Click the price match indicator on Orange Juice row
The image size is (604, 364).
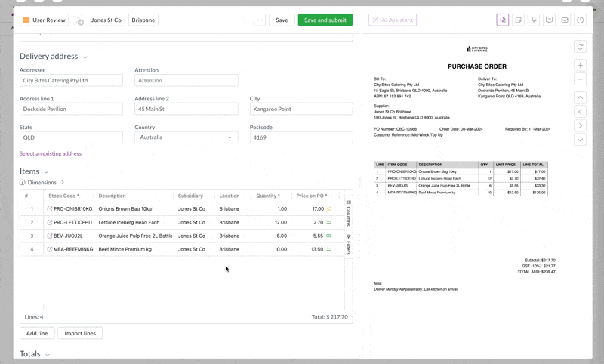tap(329, 236)
